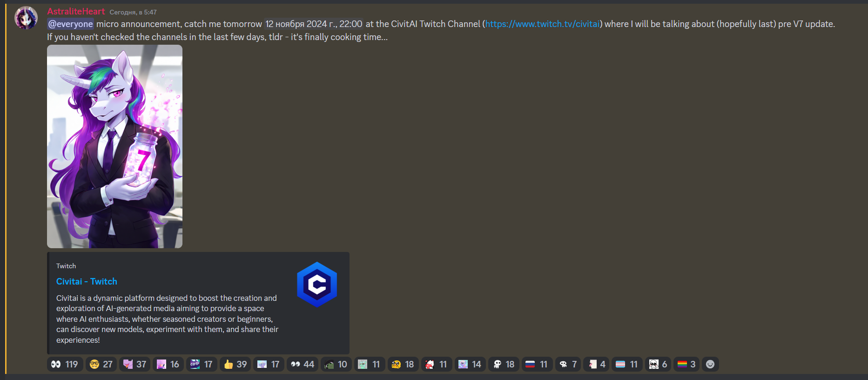Image resolution: width=868 pixels, height=380 pixels.
Task: Click the embed description starting 'Civitai is a dynamic platform'
Action: (168, 319)
